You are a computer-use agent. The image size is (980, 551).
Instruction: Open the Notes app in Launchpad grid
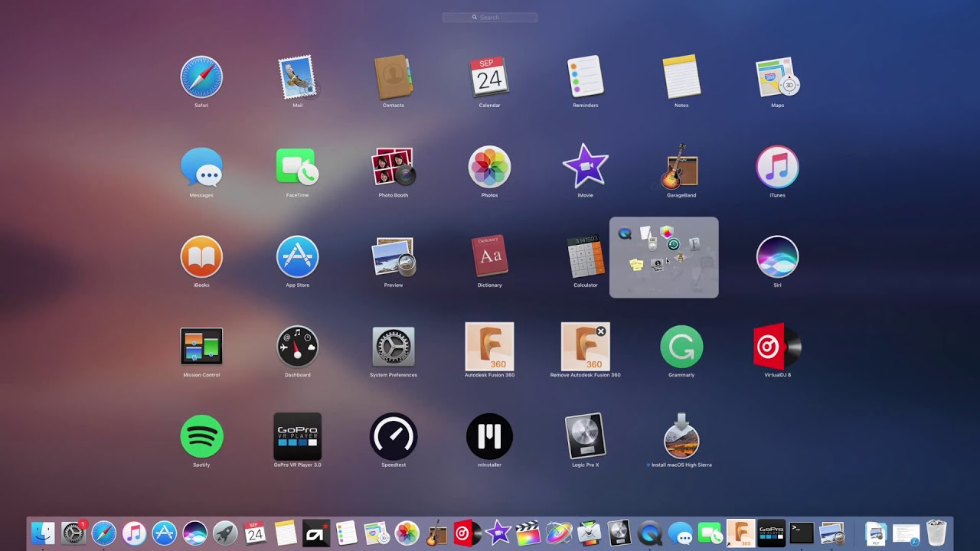point(681,77)
